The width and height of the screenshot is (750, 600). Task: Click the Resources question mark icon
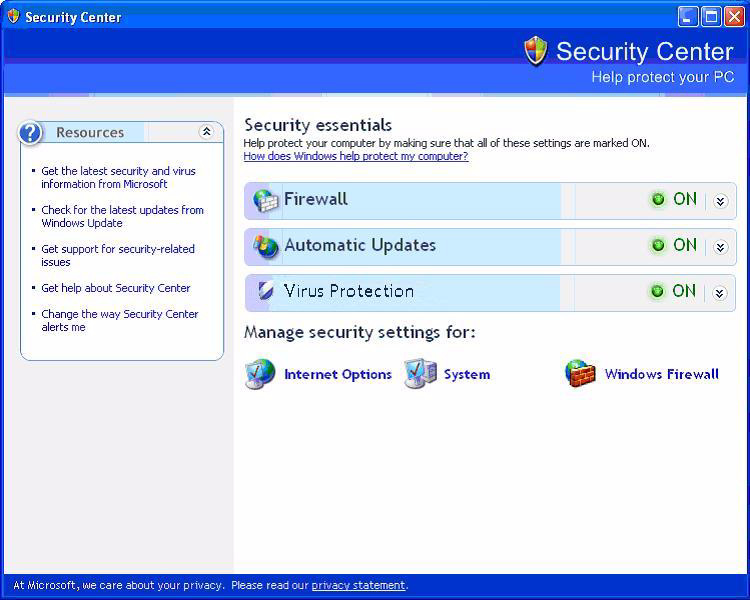[x=30, y=133]
